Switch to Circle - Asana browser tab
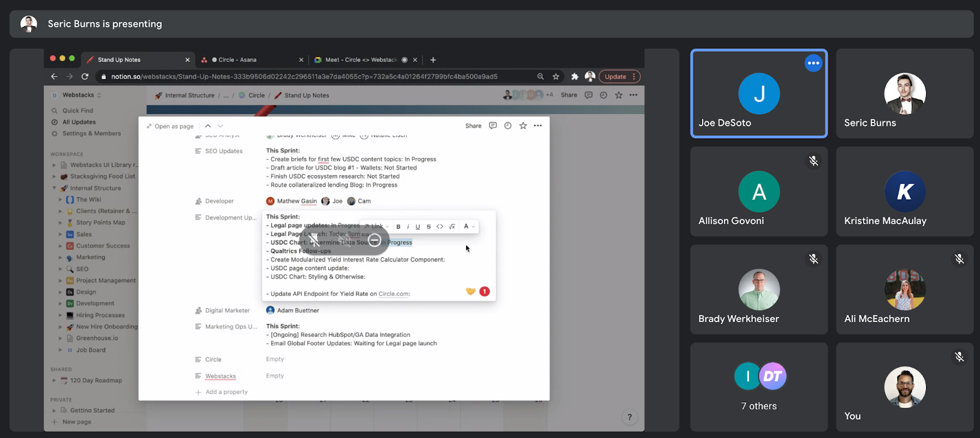Screen dimensions: 980x438 tap(251, 60)
